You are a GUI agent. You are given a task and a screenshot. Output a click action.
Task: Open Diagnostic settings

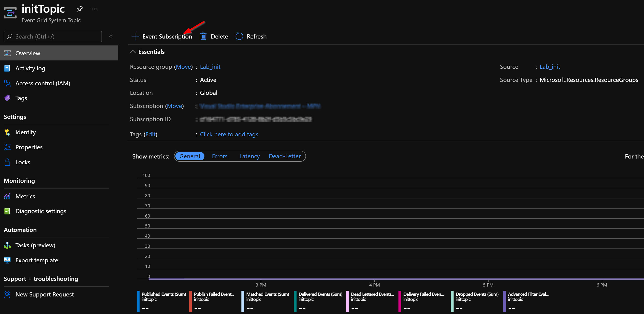(41, 211)
